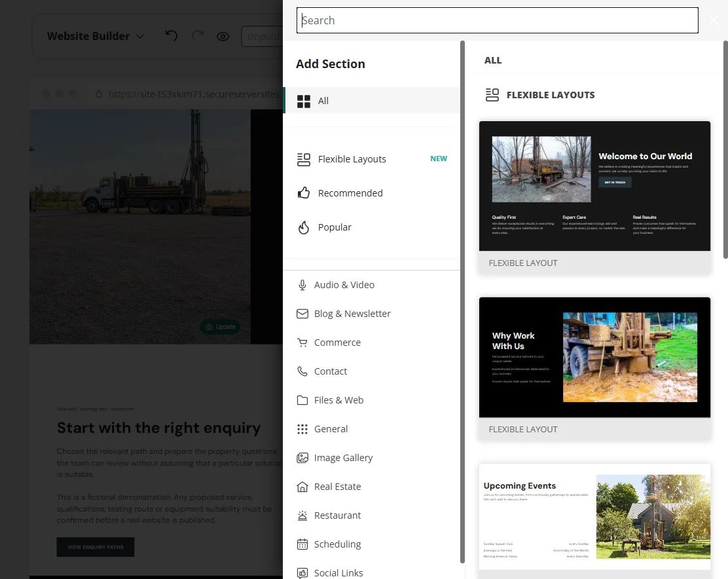The image size is (728, 579).
Task: Open the Commerce category
Action: (x=371, y=343)
